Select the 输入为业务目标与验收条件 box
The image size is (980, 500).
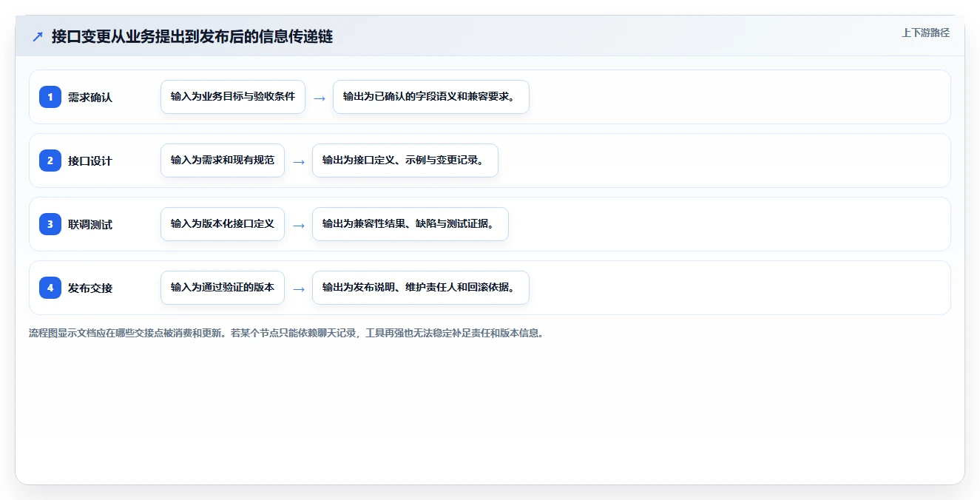pos(233,97)
